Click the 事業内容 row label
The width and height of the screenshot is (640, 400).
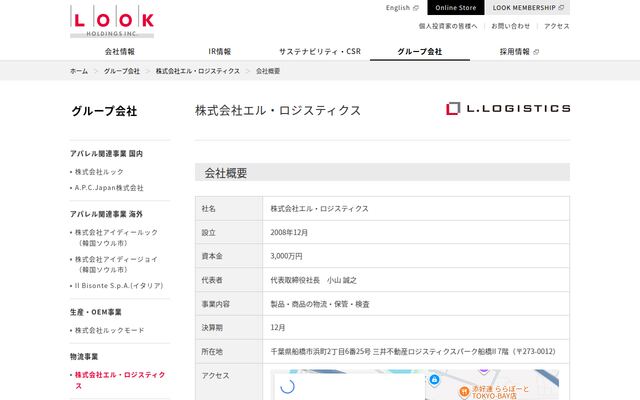[x=216, y=304]
